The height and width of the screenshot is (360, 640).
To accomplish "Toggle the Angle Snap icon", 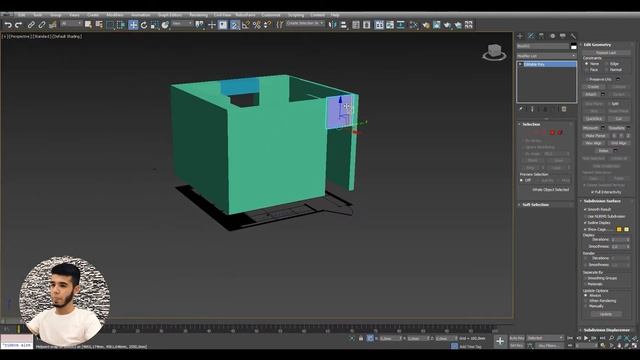I will point(245,25).
